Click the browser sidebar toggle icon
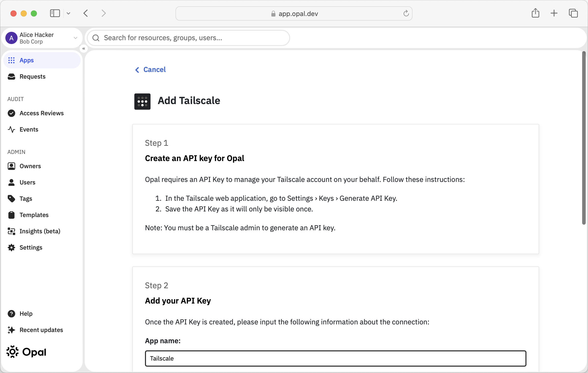This screenshot has height=373, width=588. point(55,13)
